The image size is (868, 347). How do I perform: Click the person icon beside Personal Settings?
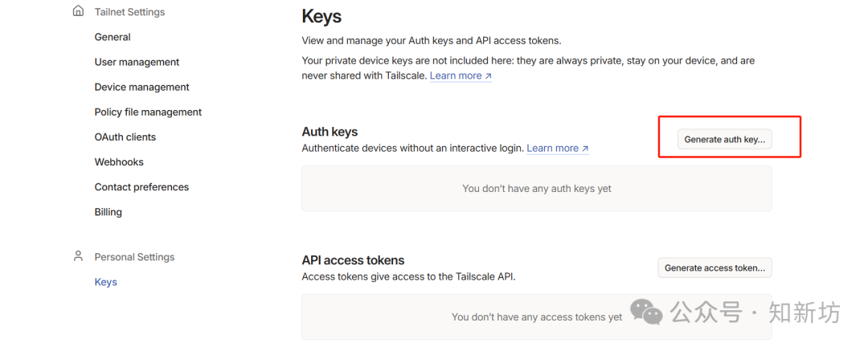pyautogui.click(x=78, y=256)
